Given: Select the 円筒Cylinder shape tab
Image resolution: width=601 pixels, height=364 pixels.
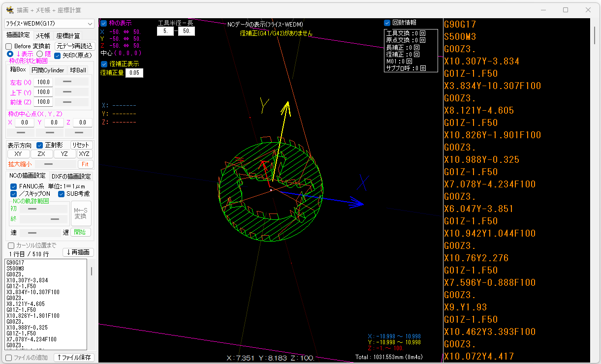Looking at the screenshot, I should (x=48, y=70).
